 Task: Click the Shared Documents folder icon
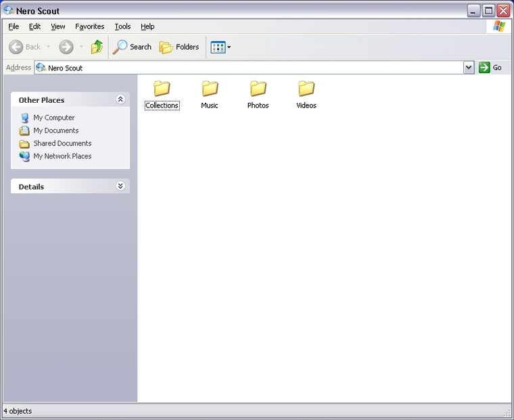pos(24,143)
